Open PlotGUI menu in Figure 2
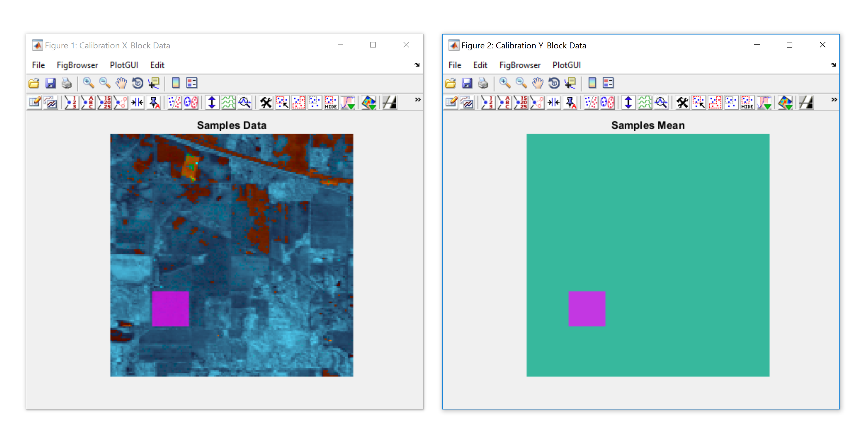 pyautogui.click(x=566, y=65)
